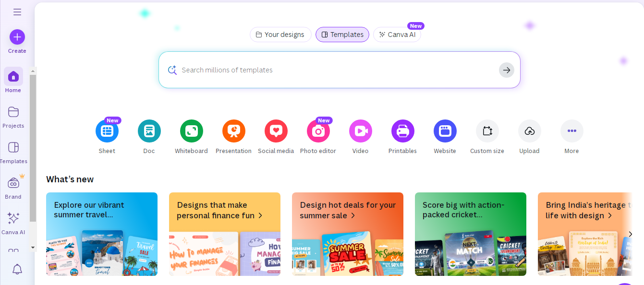Viewport: 644px width, 285px height.
Task: Open the Sheet design type icon
Action: coord(107,131)
